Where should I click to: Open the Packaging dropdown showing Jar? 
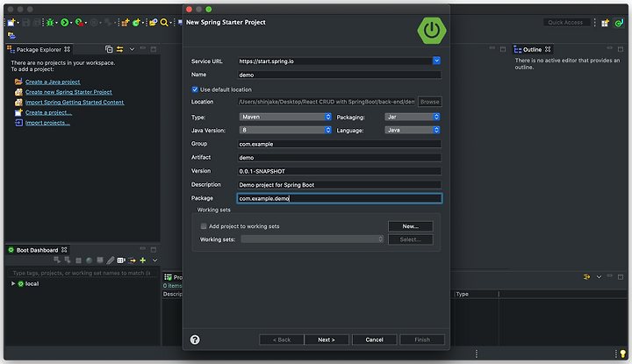pyautogui.click(x=413, y=117)
